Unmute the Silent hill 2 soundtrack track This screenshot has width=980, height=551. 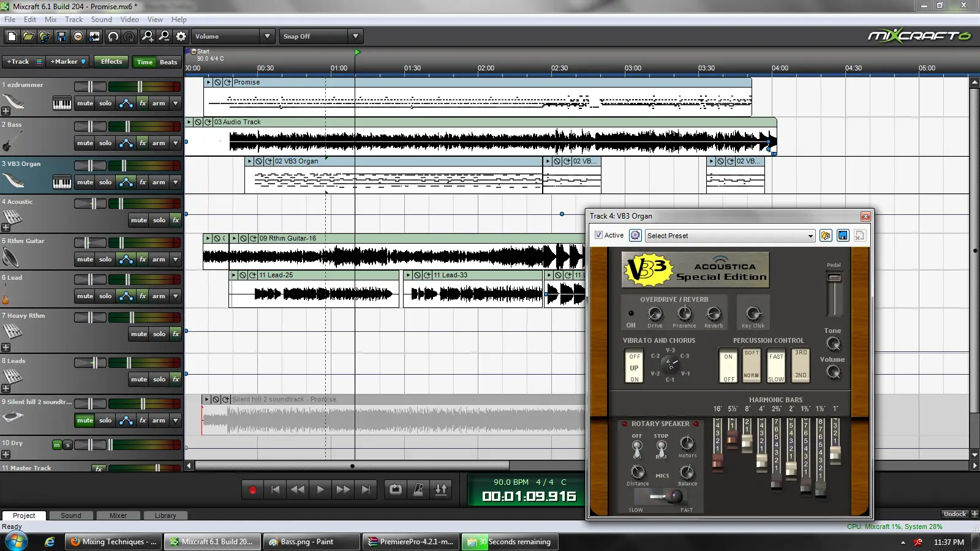coord(85,421)
